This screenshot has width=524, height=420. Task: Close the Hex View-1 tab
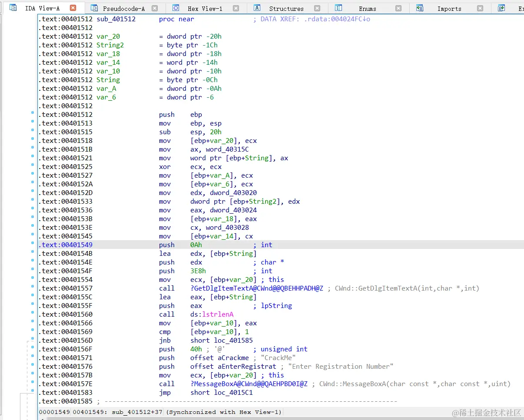tap(236, 8)
